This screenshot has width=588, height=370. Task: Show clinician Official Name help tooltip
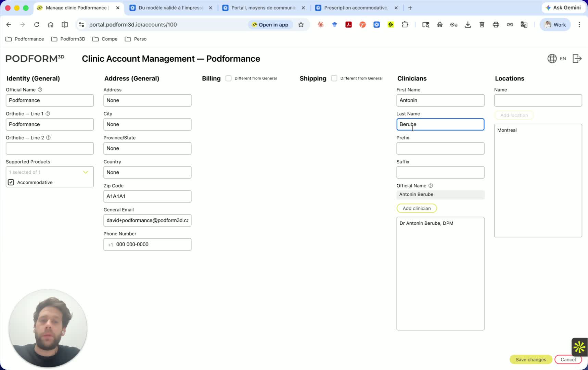click(431, 186)
